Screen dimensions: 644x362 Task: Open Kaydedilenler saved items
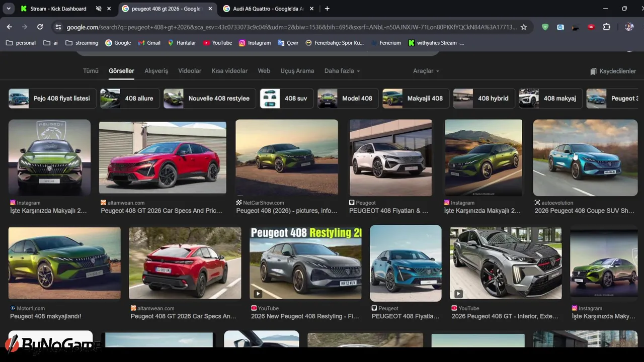tap(613, 71)
